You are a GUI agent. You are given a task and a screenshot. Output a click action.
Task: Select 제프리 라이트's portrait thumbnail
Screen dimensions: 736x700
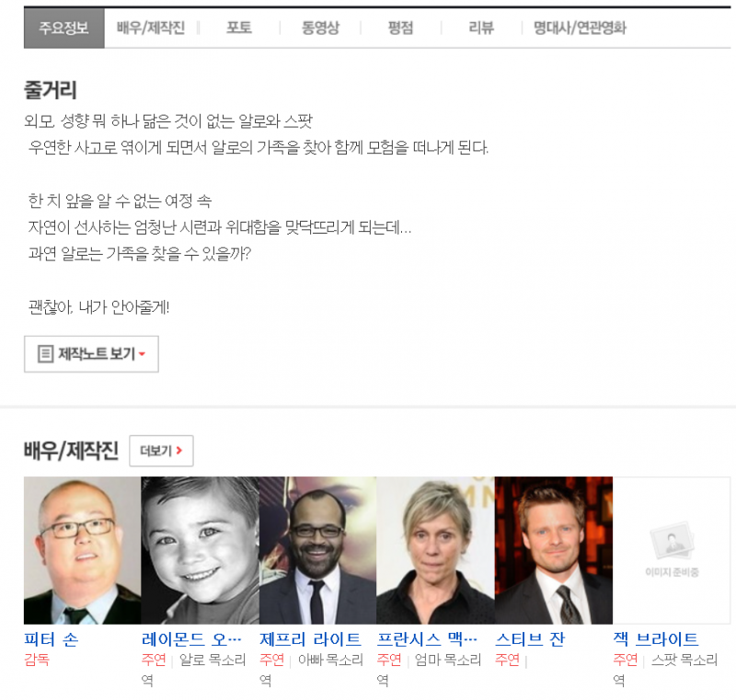point(317,550)
